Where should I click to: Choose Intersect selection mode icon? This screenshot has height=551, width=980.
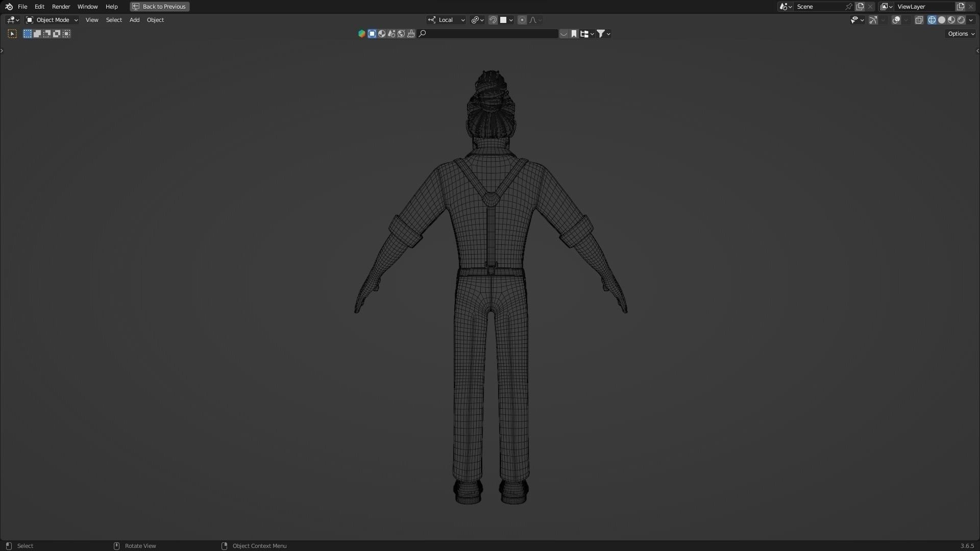pos(66,34)
